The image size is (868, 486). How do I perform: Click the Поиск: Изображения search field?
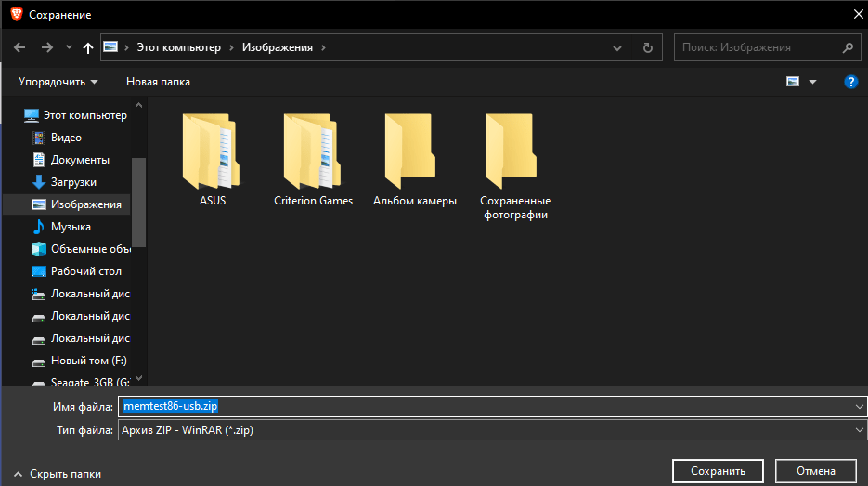tap(761, 47)
